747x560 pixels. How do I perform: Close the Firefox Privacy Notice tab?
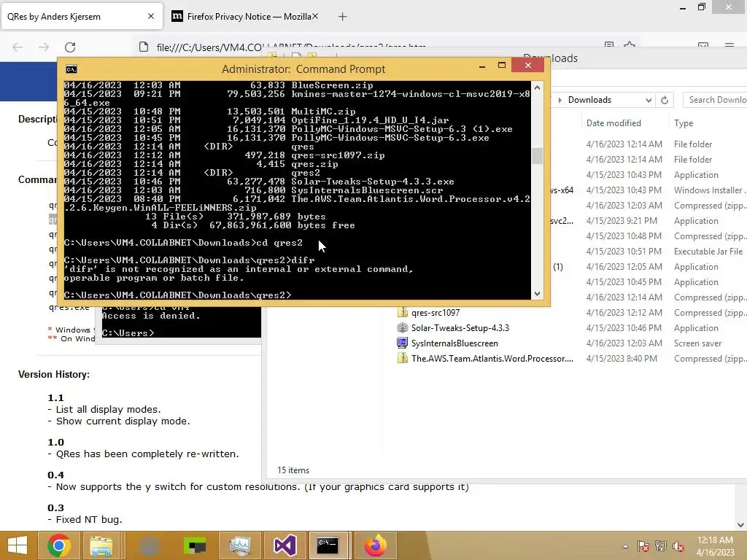315,16
